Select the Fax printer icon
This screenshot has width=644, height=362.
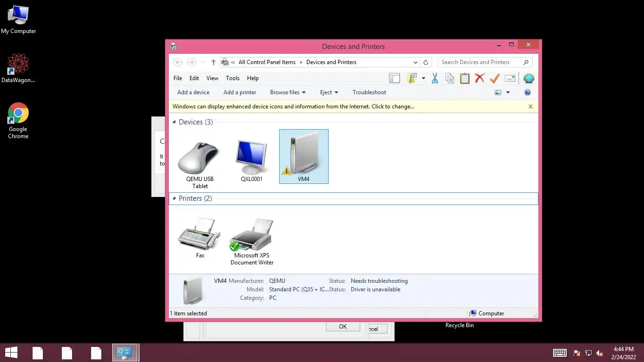click(x=200, y=238)
